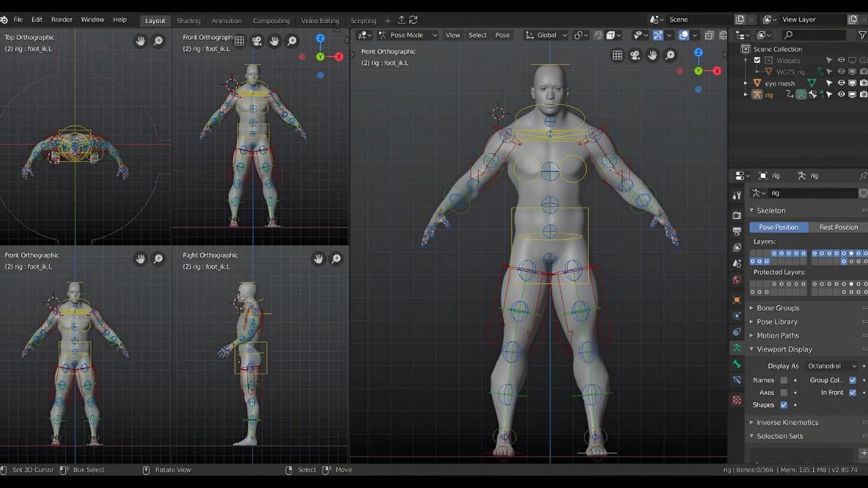Disable the Shapes checkbox
Viewport: 868px width, 488px height.
(x=783, y=405)
